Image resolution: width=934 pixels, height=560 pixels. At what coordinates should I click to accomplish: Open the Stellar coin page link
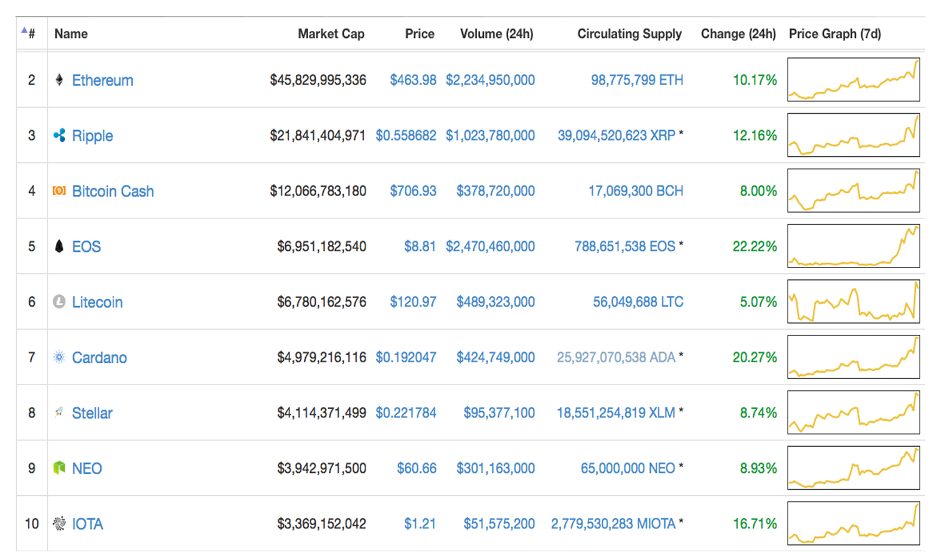coord(92,413)
